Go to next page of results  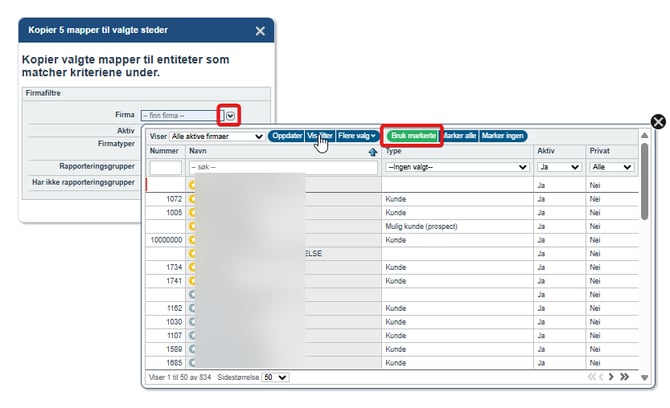click(609, 377)
